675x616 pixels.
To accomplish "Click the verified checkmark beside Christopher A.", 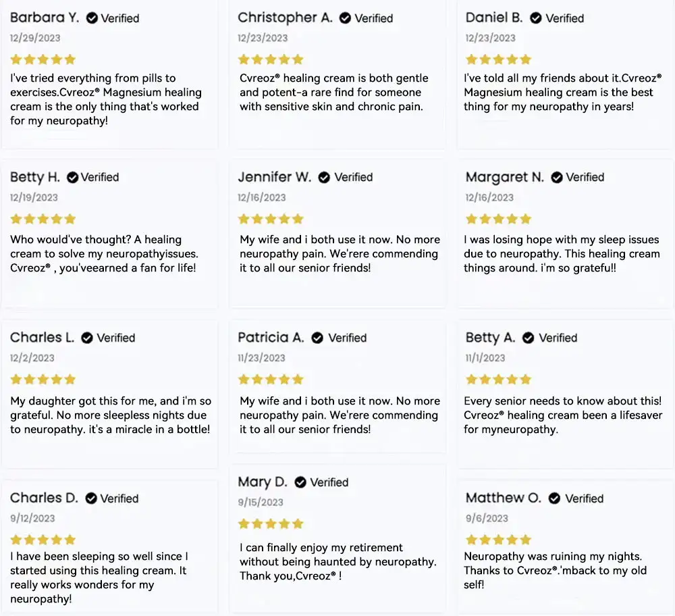I will tap(345, 18).
